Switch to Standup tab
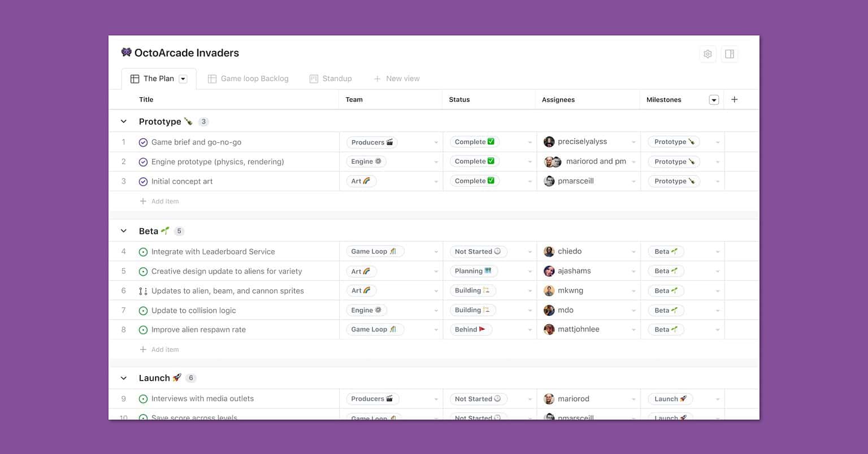This screenshot has height=454, width=868. coord(331,79)
